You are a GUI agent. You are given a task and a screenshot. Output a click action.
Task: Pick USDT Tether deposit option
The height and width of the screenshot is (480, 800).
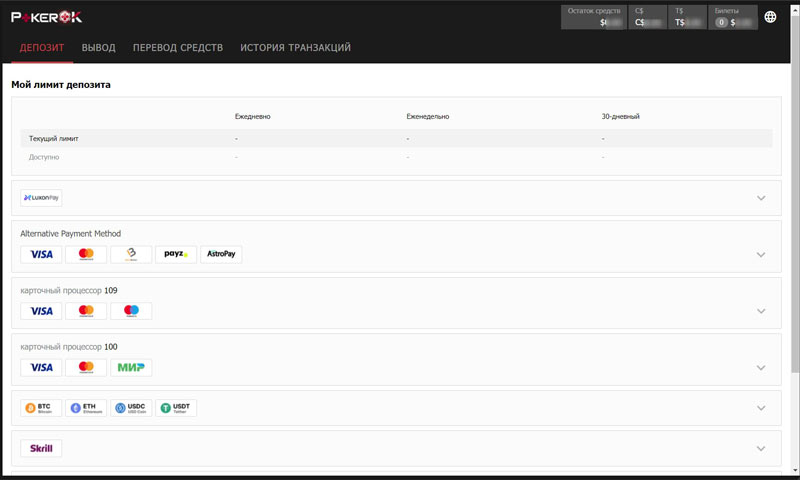coord(176,408)
